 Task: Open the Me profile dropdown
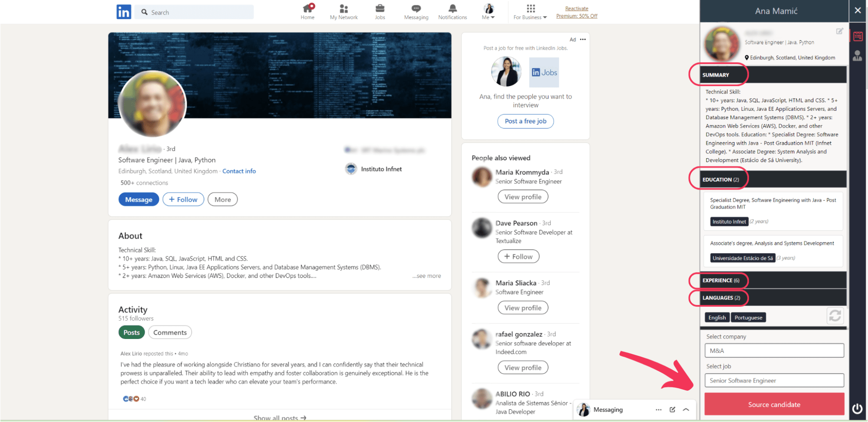click(488, 12)
